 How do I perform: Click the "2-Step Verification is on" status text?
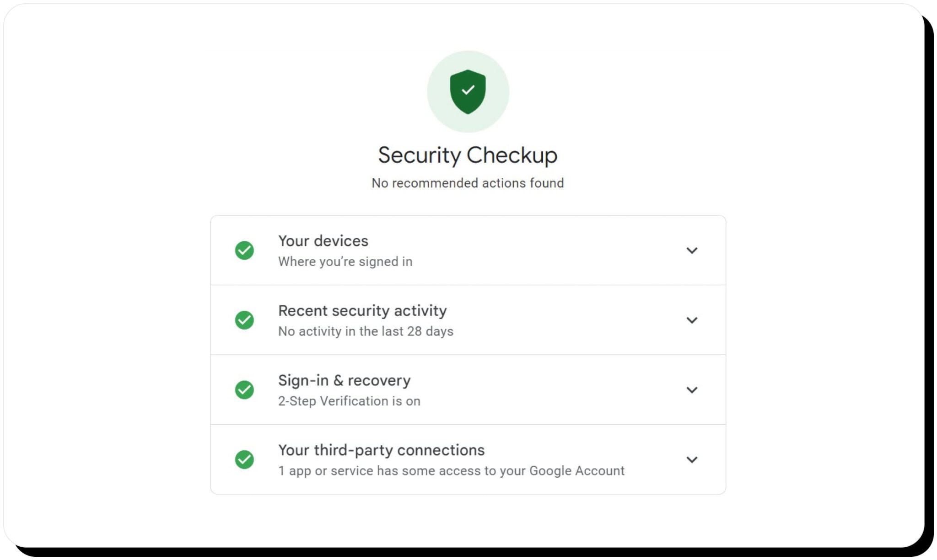[x=349, y=401]
